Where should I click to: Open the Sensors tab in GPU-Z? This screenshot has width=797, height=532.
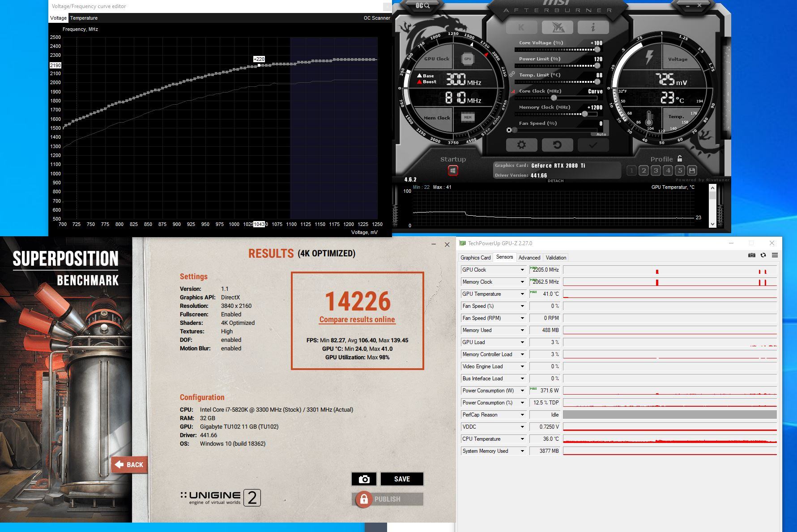click(504, 257)
